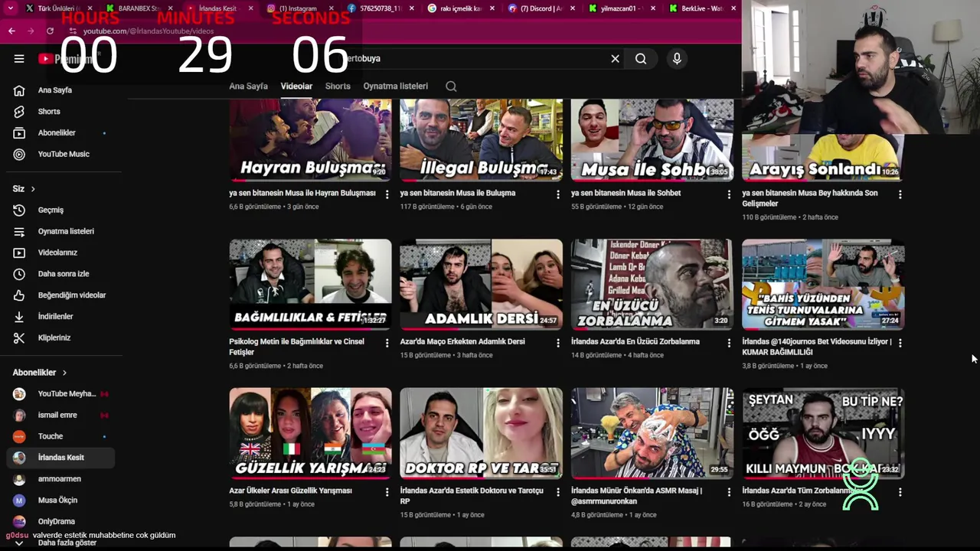Image resolution: width=980 pixels, height=551 pixels.
Task: Click the YouTube Premium logo
Action: tap(65, 59)
